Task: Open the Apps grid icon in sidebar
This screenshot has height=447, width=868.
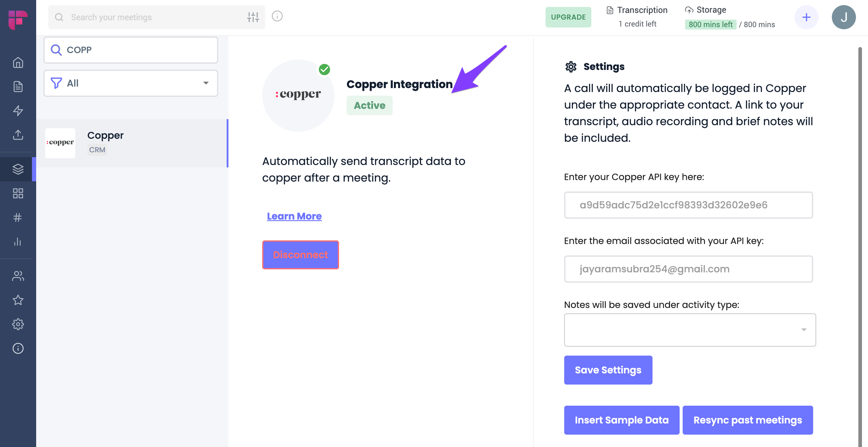Action: coord(18,193)
